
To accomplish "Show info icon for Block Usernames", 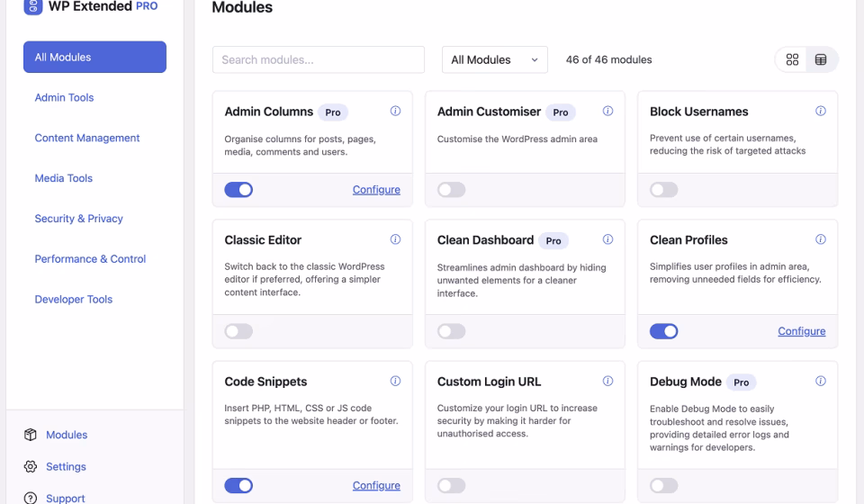I will [821, 111].
